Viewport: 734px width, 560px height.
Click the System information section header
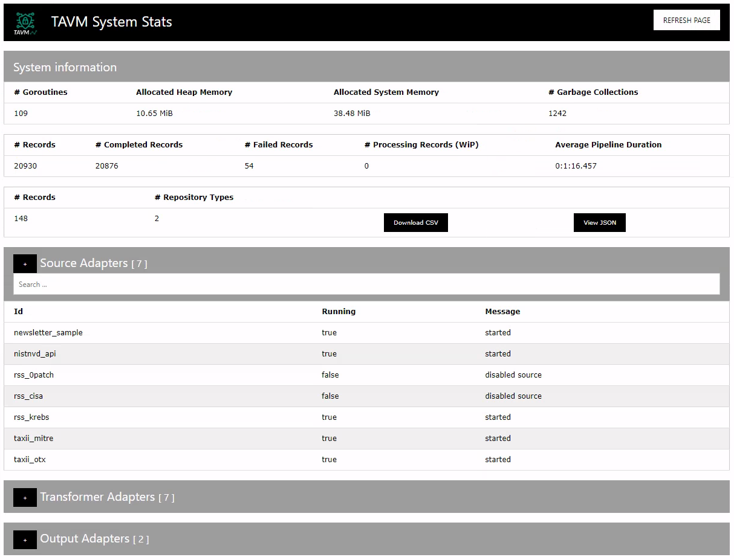pyautogui.click(x=65, y=67)
